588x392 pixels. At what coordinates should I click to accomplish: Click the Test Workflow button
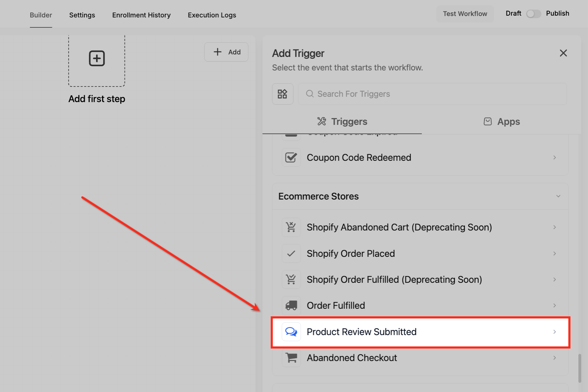pyautogui.click(x=465, y=14)
